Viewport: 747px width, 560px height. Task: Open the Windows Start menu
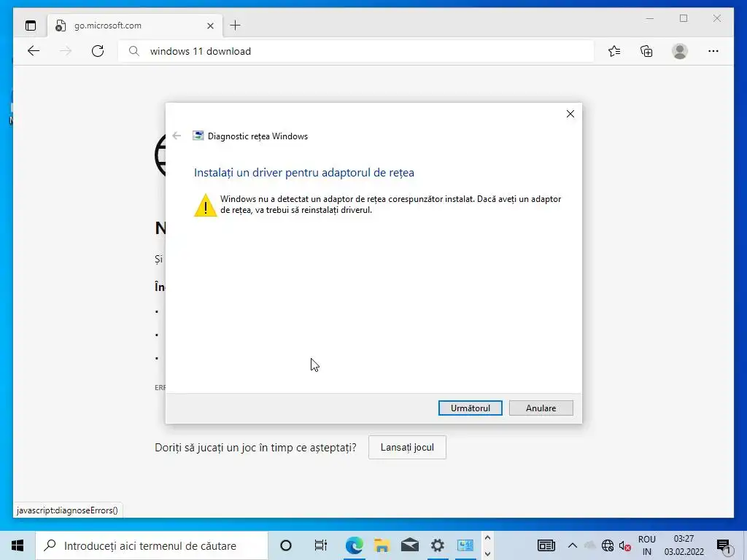click(x=18, y=545)
